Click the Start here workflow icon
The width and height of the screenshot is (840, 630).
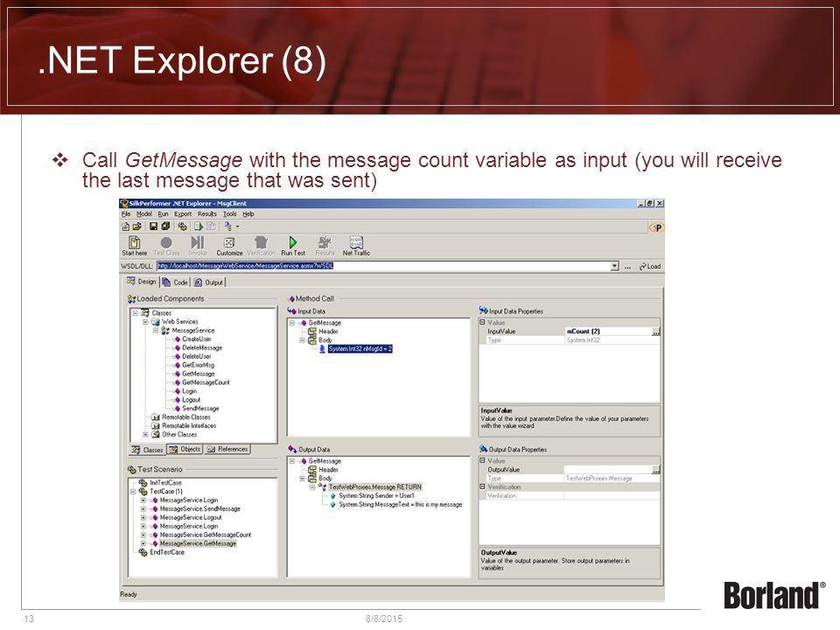coord(135,242)
